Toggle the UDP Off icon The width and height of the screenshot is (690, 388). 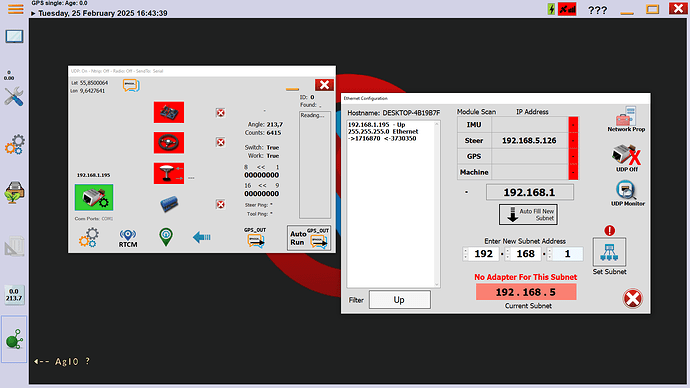627,157
